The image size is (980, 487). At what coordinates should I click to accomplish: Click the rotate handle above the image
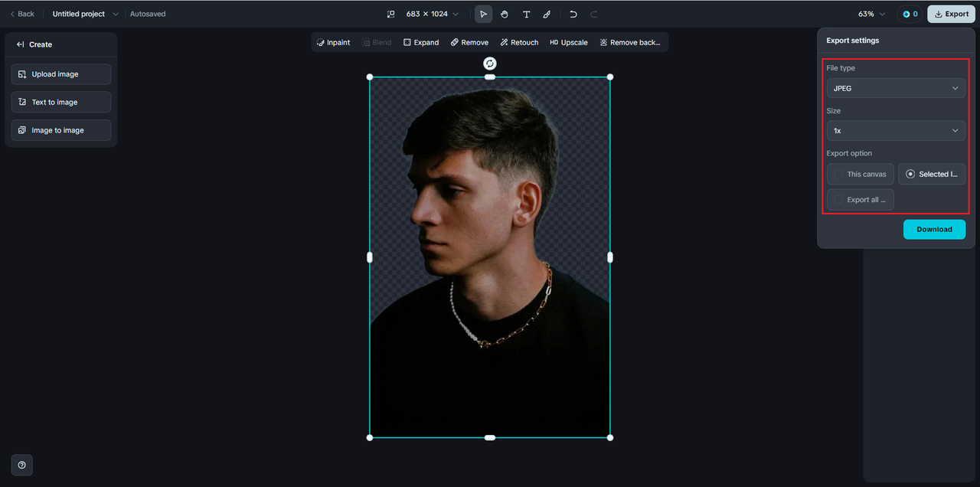490,64
